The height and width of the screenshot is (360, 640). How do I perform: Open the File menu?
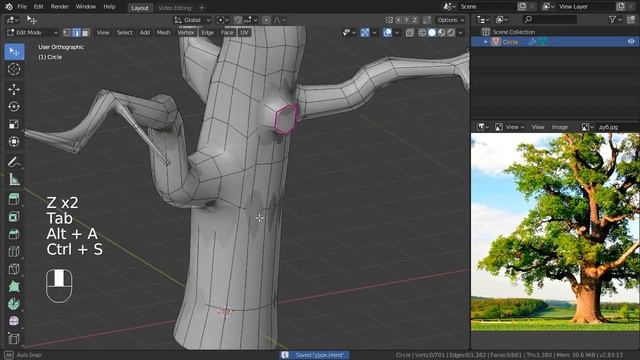pyautogui.click(x=22, y=7)
